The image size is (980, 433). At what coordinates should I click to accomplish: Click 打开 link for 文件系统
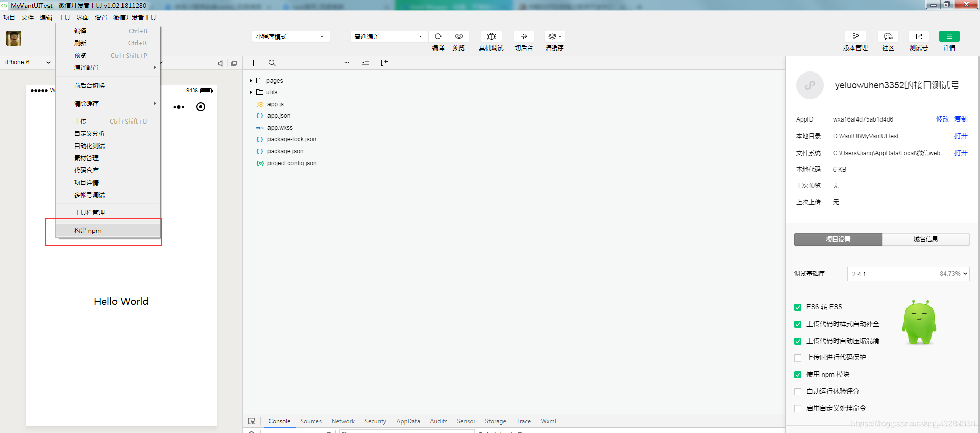pos(961,153)
